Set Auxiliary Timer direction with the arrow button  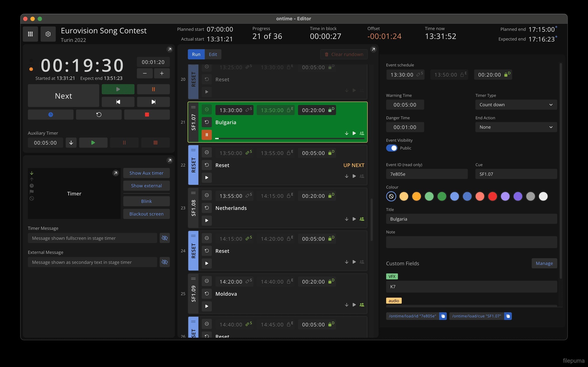(71, 143)
